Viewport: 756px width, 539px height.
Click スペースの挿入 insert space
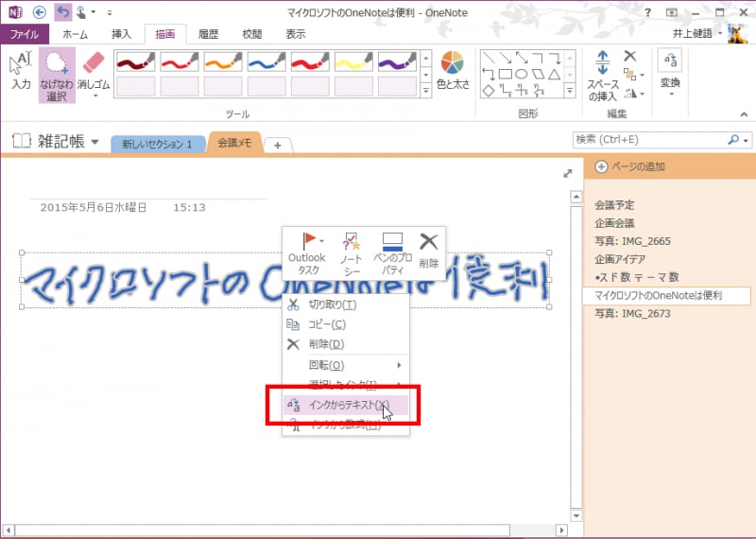coord(602,76)
